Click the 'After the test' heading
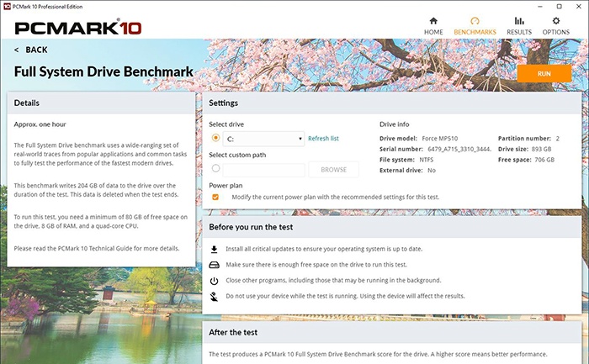This screenshot has width=589, height=364. pos(233,332)
